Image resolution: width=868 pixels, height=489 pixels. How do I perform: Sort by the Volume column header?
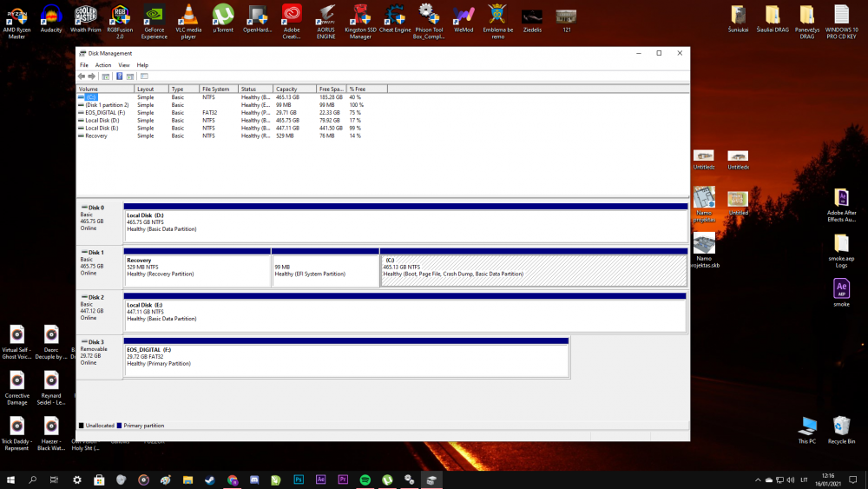click(105, 89)
